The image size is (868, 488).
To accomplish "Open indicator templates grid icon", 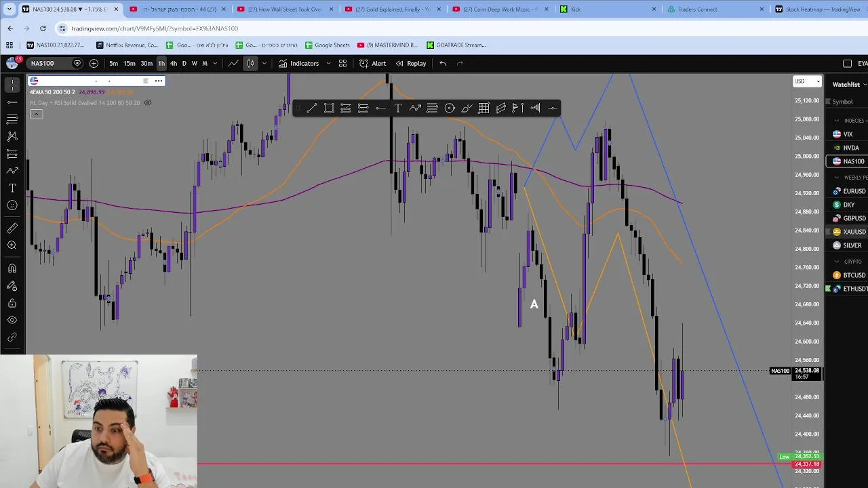I will (x=342, y=63).
